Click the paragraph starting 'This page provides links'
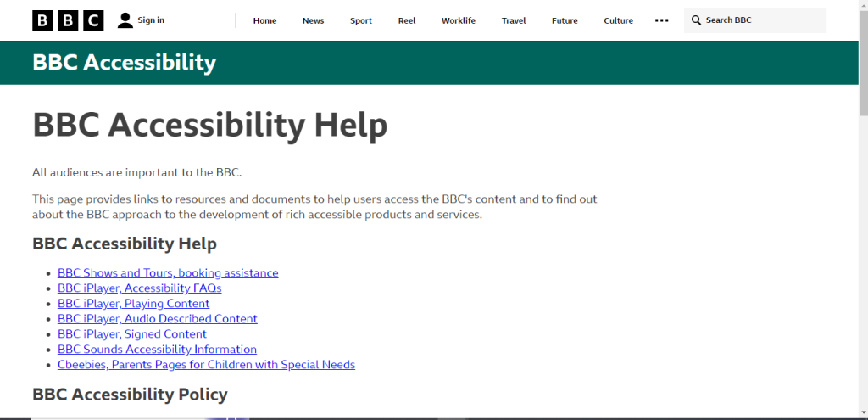This screenshot has width=868, height=420. point(314,207)
